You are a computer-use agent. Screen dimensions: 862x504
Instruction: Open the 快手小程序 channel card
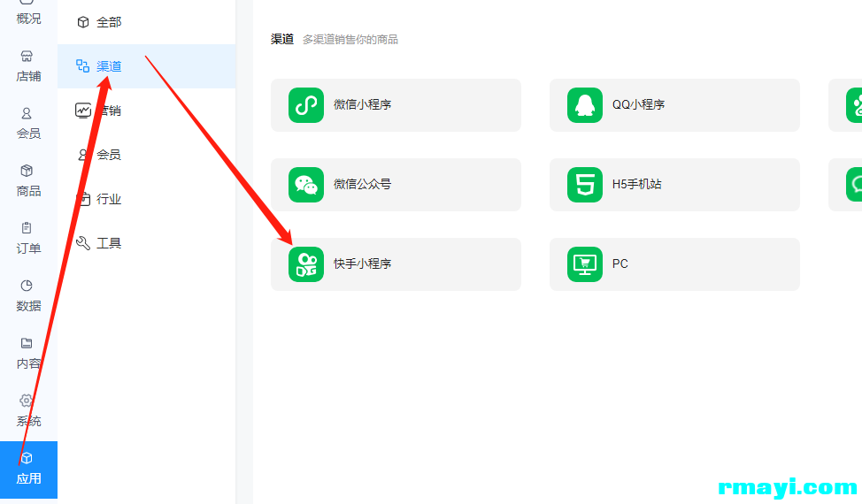396,264
